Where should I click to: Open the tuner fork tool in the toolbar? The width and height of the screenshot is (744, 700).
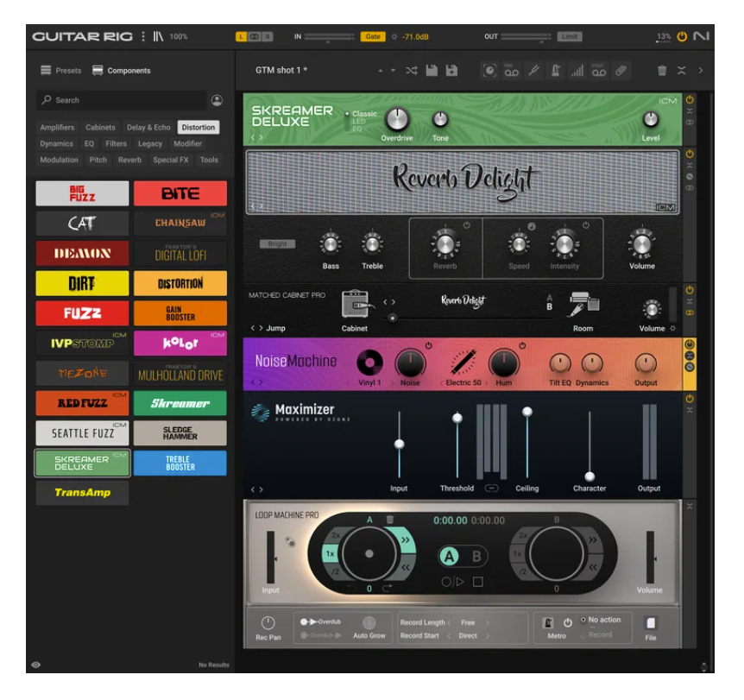click(534, 71)
